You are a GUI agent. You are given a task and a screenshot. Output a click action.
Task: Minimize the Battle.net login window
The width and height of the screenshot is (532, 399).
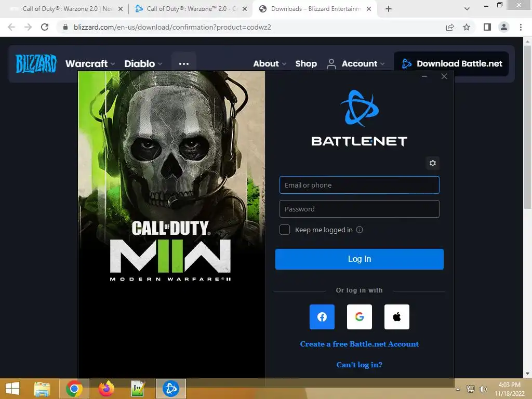click(424, 76)
